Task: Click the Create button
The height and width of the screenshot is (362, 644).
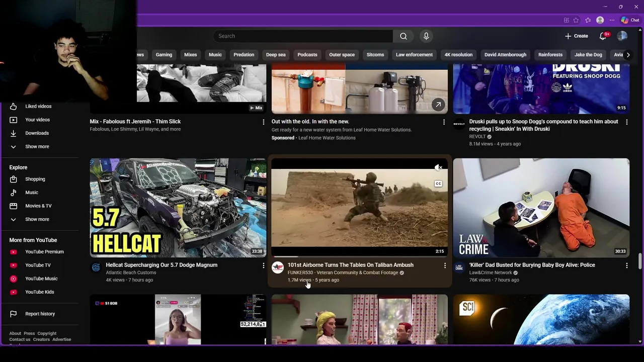Action: pos(576,36)
